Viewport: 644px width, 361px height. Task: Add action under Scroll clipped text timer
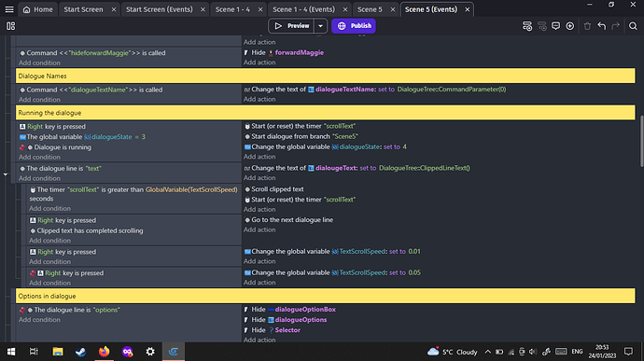click(x=259, y=210)
